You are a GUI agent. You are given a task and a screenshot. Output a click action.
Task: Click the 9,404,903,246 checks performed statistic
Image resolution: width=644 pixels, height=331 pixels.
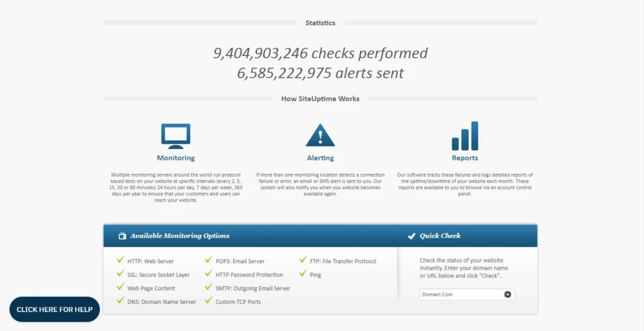(x=320, y=53)
